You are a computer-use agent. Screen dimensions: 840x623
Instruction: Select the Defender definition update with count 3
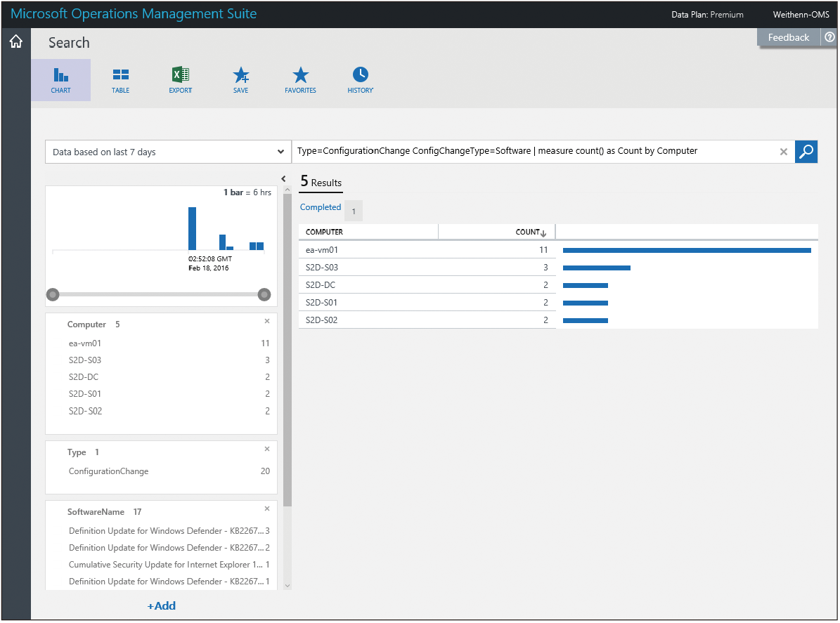coord(169,531)
